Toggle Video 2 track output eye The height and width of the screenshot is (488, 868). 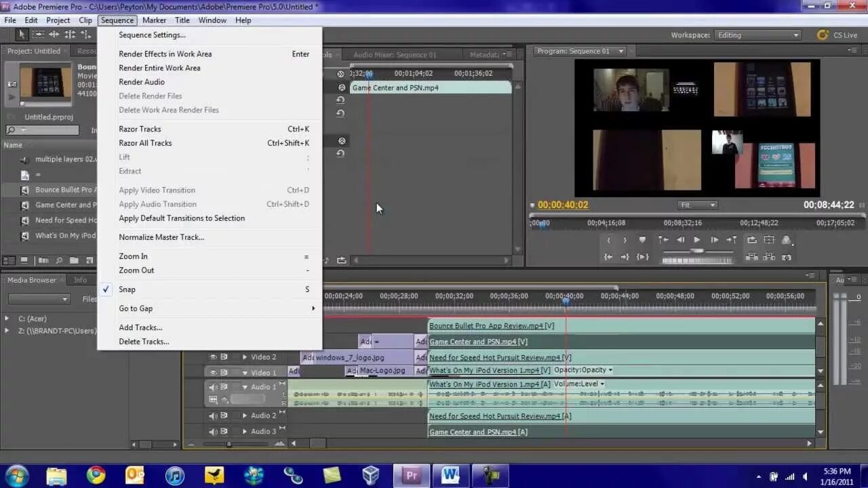(x=213, y=357)
